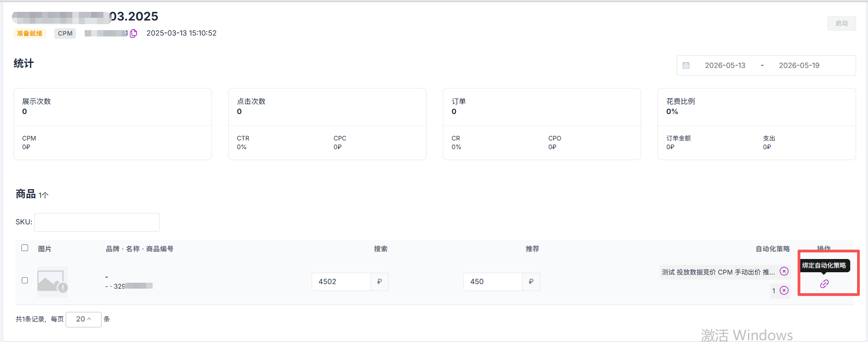The width and height of the screenshot is (868, 342).
Task: Click the ruble icon beside recommend bid
Action: [531, 282]
